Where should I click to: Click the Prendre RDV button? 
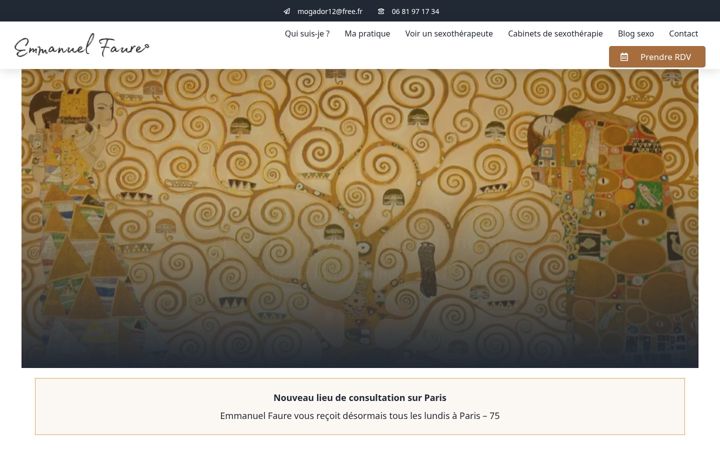coord(657,57)
